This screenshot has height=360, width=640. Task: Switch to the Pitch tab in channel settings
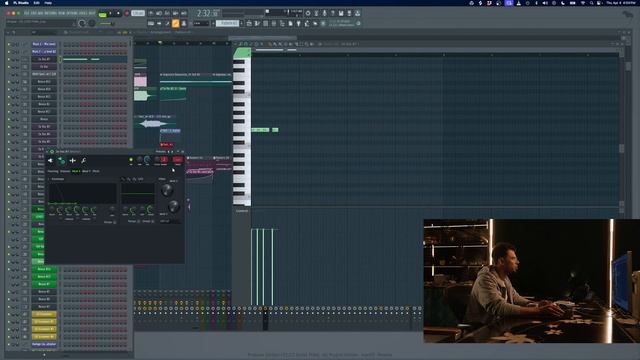coord(96,171)
